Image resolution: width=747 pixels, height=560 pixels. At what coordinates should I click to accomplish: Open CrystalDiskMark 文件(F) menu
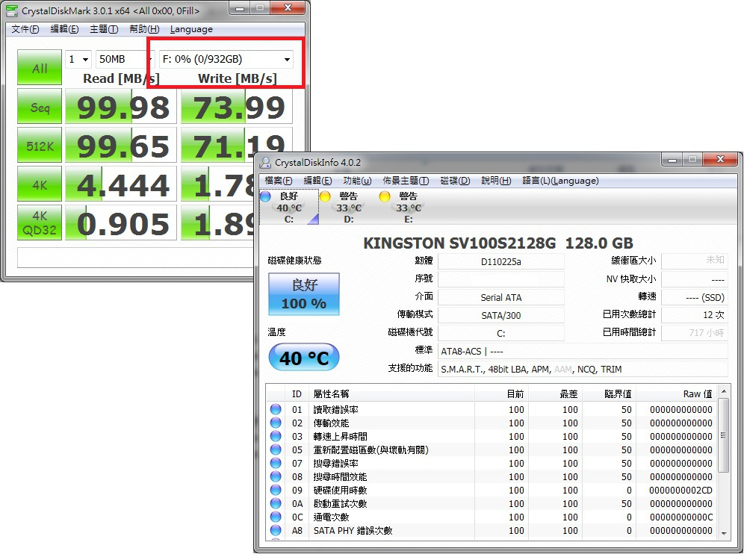click(x=25, y=29)
